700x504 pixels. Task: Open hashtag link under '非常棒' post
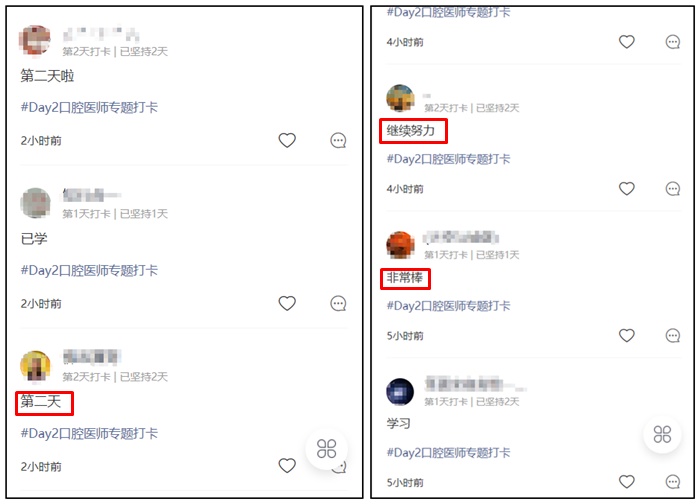point(448,306)
